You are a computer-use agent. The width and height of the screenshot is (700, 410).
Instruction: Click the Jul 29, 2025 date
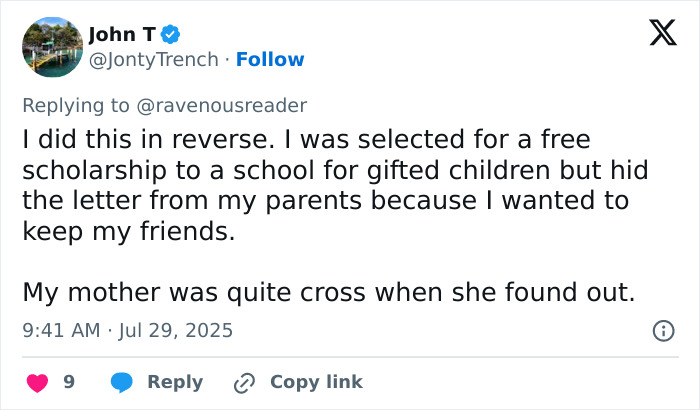click(176, 330)
